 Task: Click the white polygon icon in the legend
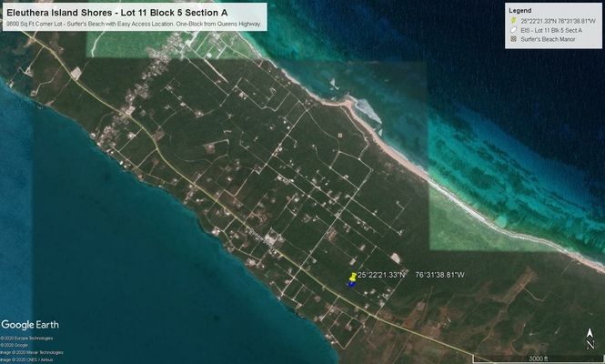tap(513, 30)
